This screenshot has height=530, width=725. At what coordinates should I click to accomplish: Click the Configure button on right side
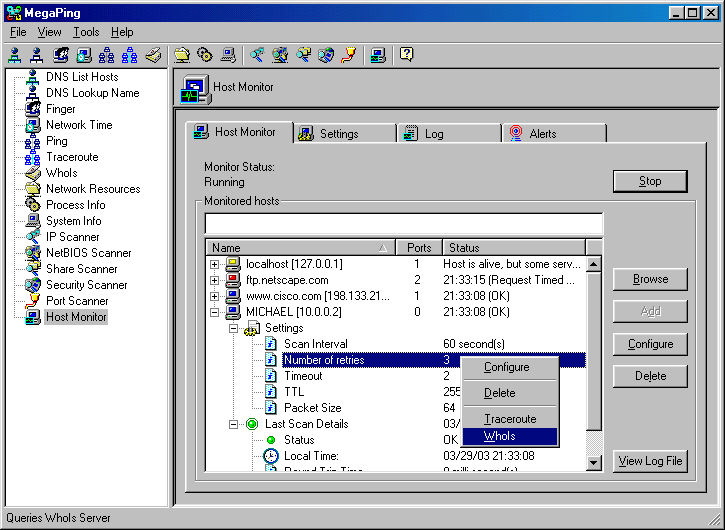point(650,344)
